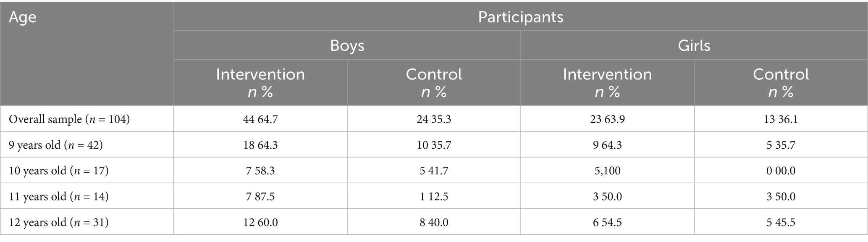Image resolution: width=868 pixels, height=242 pixels.
Task: Click the 0 00.0 cell
Action: 781,171
